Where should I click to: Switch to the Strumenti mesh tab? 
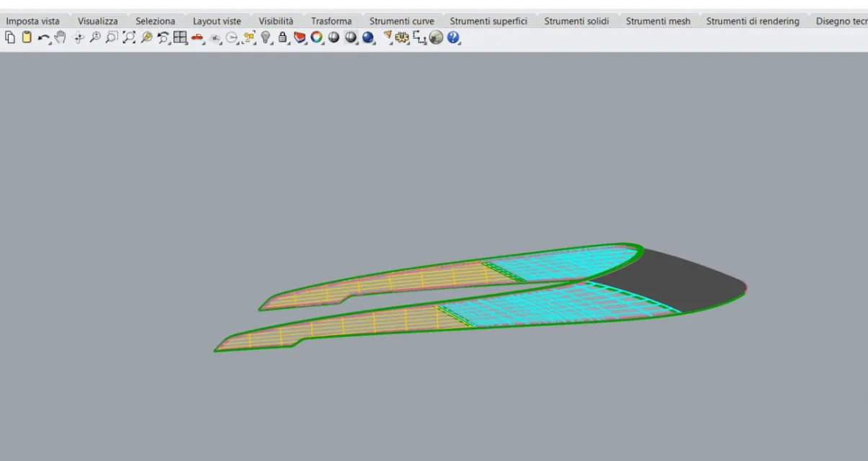click(x=658, y=21)
